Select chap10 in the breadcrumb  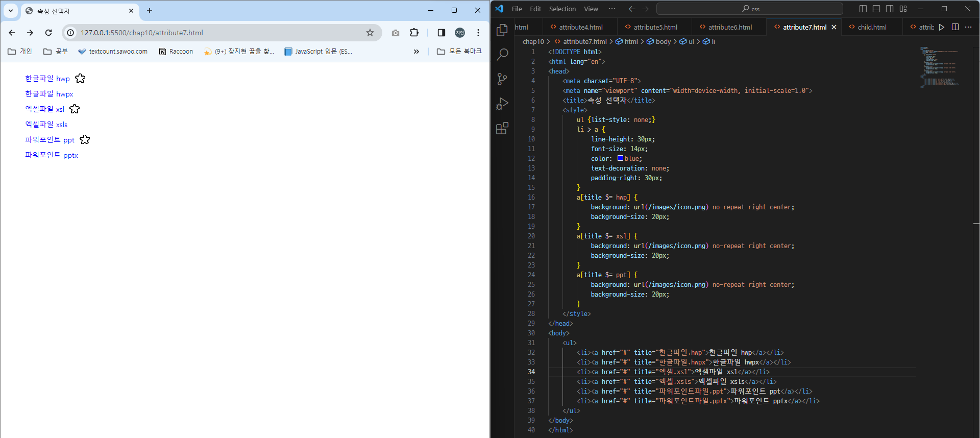[x=533, y=42]
